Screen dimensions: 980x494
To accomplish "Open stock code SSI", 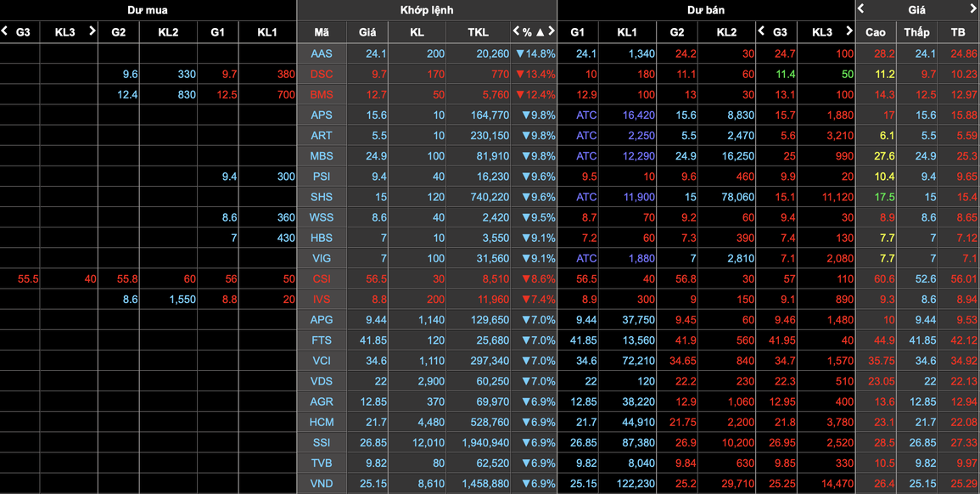I will 322,443.
